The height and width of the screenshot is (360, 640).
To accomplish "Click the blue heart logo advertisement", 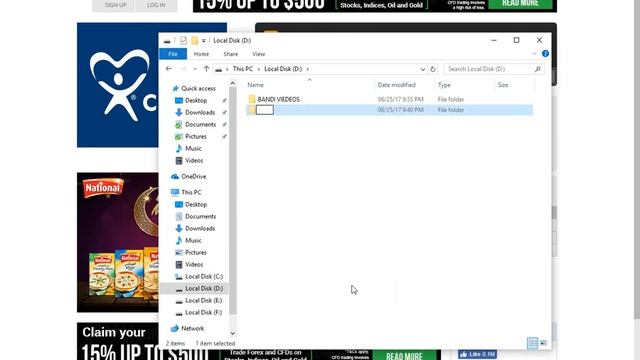I will pyautogui.click(x=118, y=85).
